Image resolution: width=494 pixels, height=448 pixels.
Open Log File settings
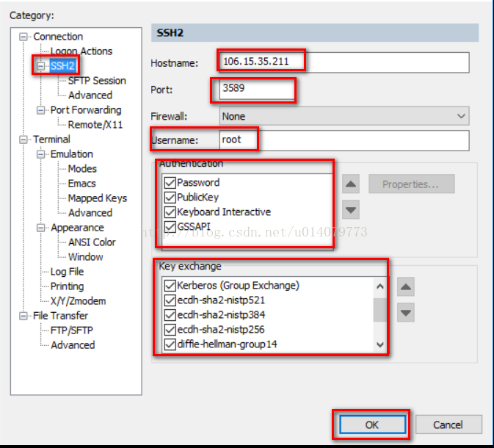(67, 272)
